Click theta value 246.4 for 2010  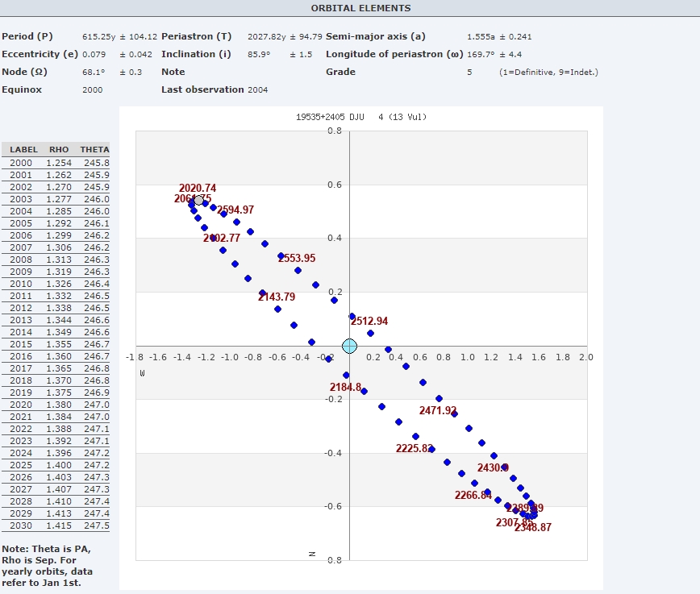pos(97,284)
